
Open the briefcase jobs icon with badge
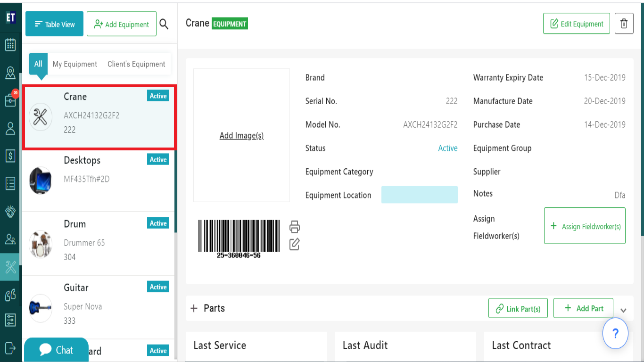tap(10, 100)
